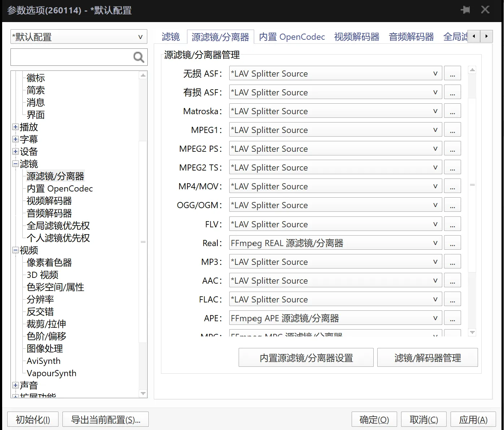This screenshot has width=504, height=430.
Task: Switch to the 视频解码器 tab
Action: (356, 36)
